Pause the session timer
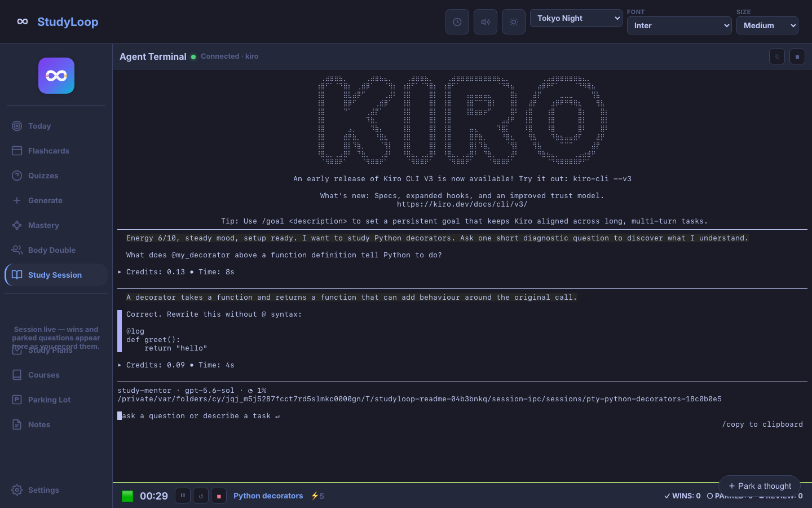Image resolution: width=812 pixels, height=508 pixels. pos(183,496)
